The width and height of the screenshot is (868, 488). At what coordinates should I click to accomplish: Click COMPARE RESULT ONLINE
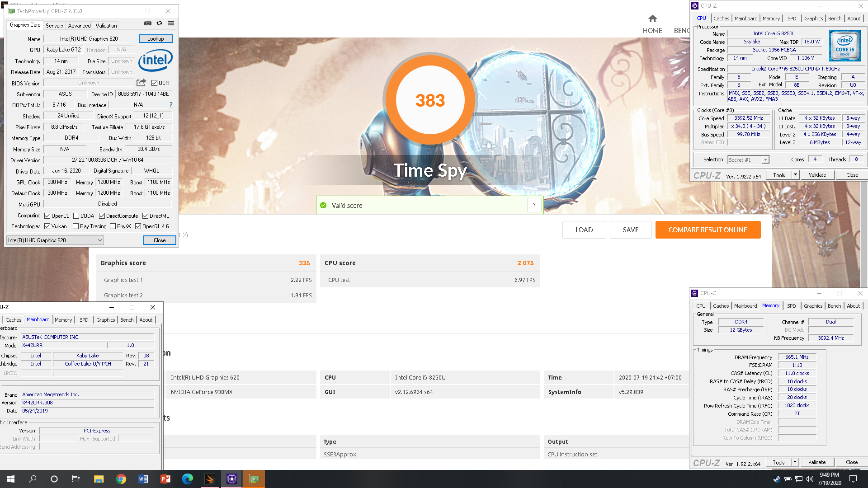pyautogui.click(x=708, y=230)
